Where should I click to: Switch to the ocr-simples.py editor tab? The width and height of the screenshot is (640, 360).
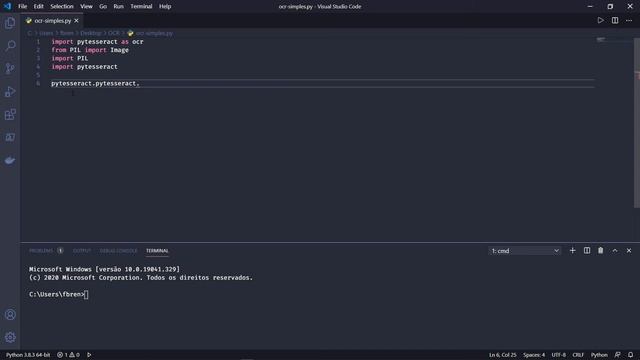tap(52, 20)
